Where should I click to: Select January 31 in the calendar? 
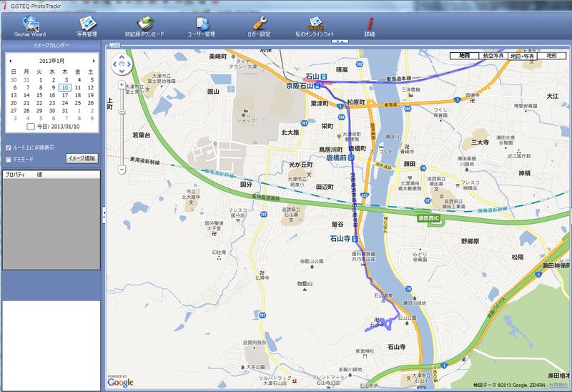[64, 111]
